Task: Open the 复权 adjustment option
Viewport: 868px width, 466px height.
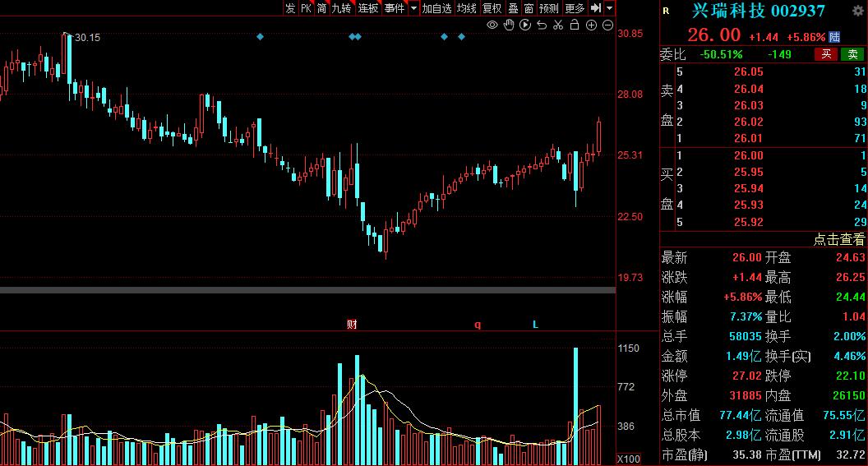Action: click(492, 7)
